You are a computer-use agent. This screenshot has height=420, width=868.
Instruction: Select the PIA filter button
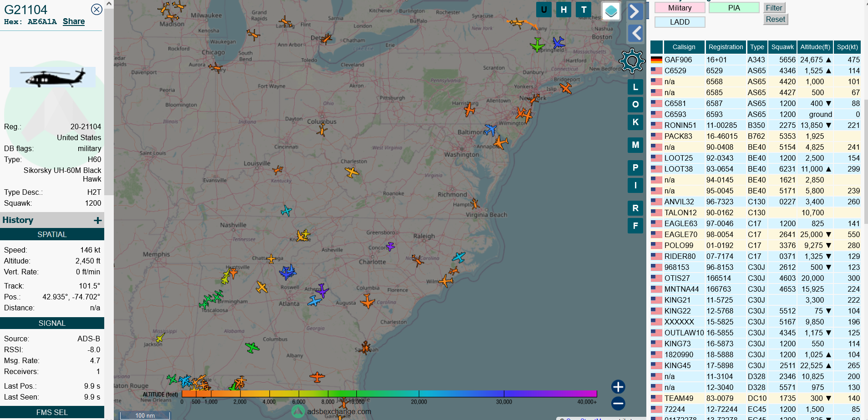point(734,8)
